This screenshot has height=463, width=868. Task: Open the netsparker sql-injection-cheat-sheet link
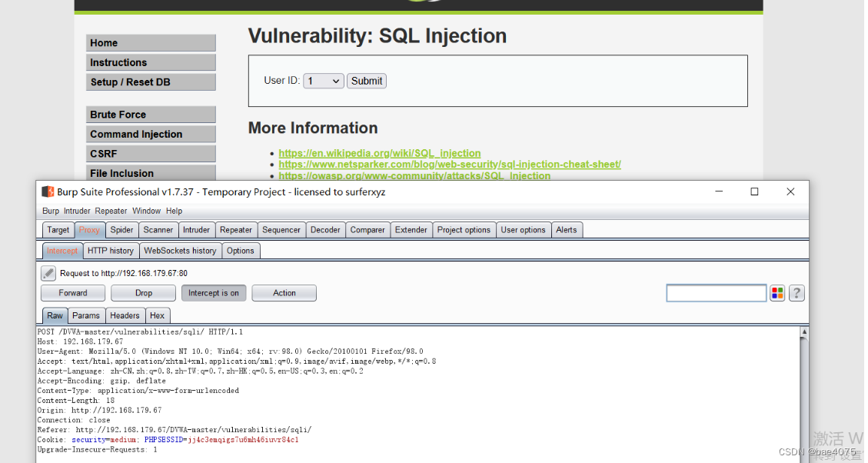pos(450,165)
